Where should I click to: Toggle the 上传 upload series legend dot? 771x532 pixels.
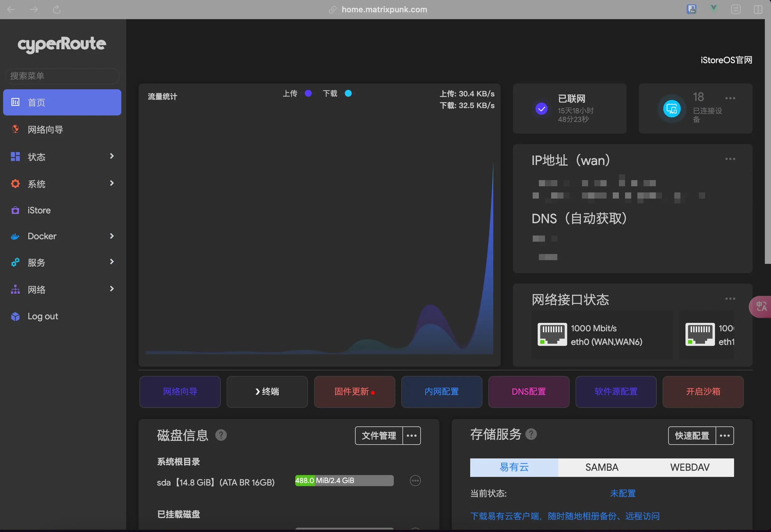point(308,93)
